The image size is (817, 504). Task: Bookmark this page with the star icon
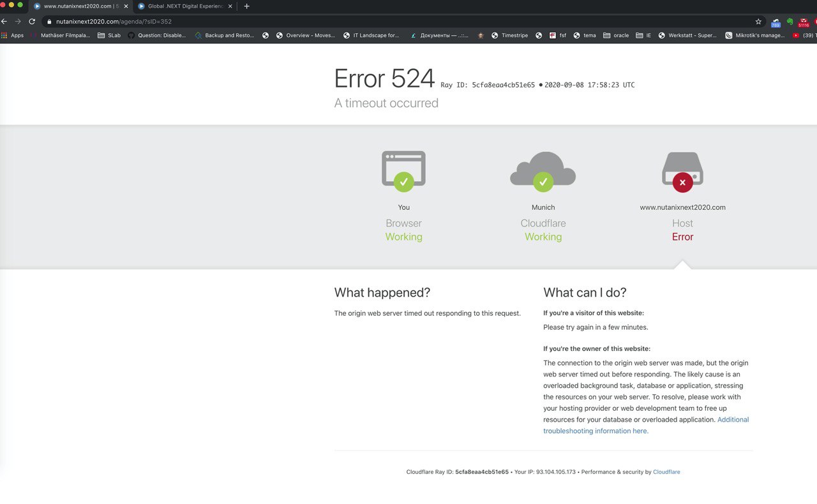pyautogui.click(x=758, y=21)
